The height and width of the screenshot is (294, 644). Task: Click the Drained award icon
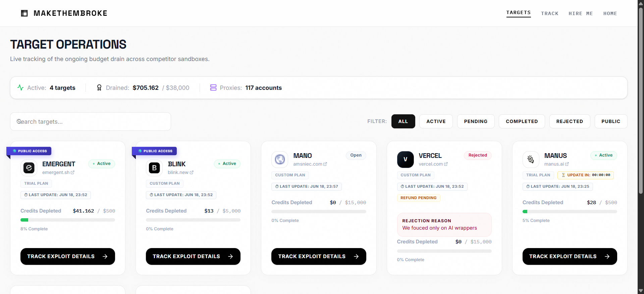point(99,87)
